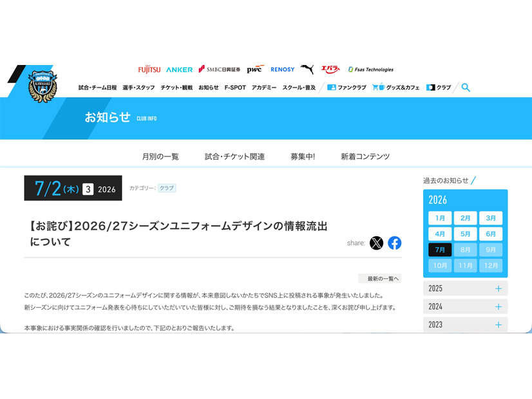Click the search magnifier icon
This screenshot has width=532, height=399.
pyautogui.click(x=466, y=88)
